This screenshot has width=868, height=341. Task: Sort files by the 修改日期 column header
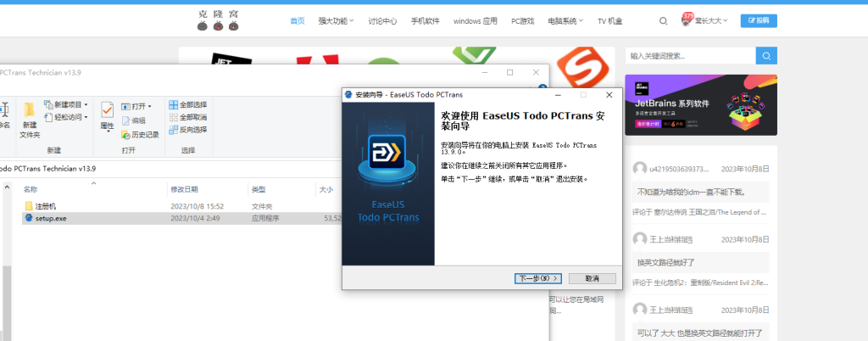208,189
